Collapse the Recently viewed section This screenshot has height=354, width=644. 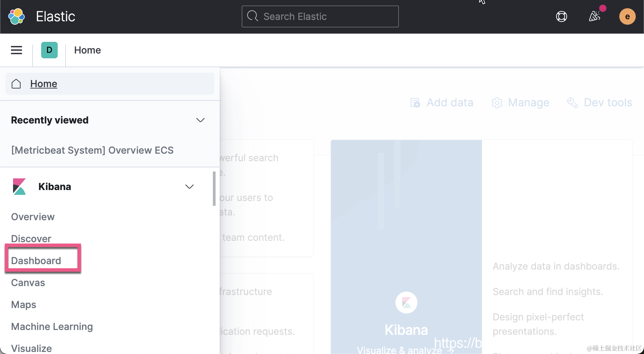pyautogui.click(x=200, y=120)
